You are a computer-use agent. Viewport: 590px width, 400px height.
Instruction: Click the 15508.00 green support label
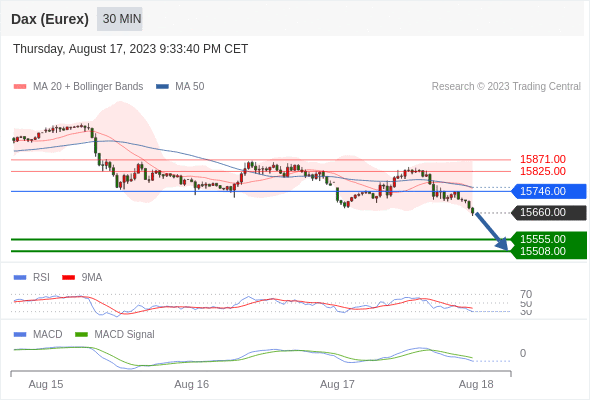pos(549,251)
